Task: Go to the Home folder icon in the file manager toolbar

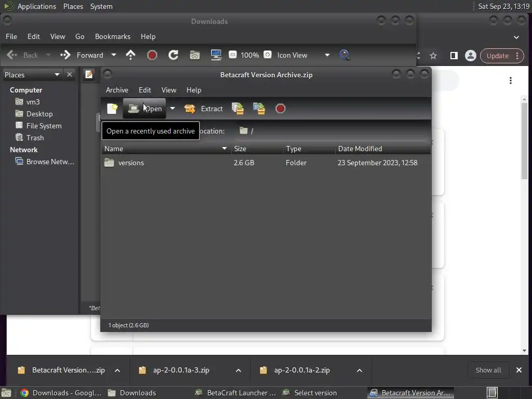Action: tap(195, 55)
